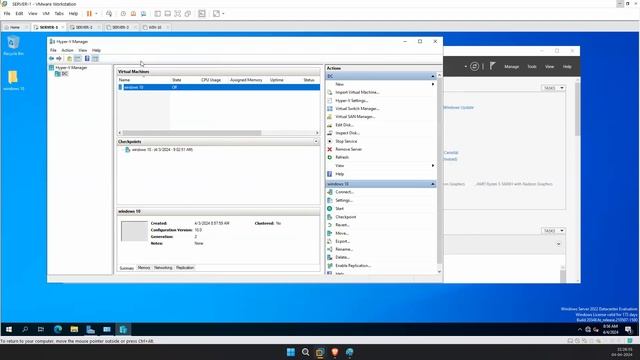
Task: Click Move action for windows 10
Action: tap(342, 233)
